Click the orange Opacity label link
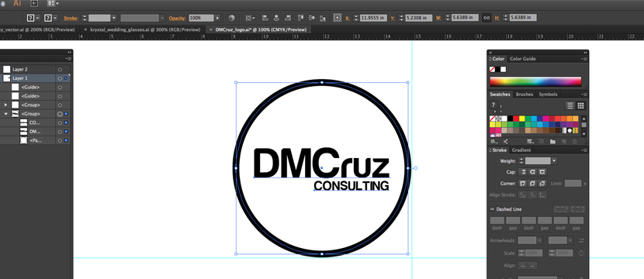This screenshot has width=644, height=279. click(x=178, y=18)
